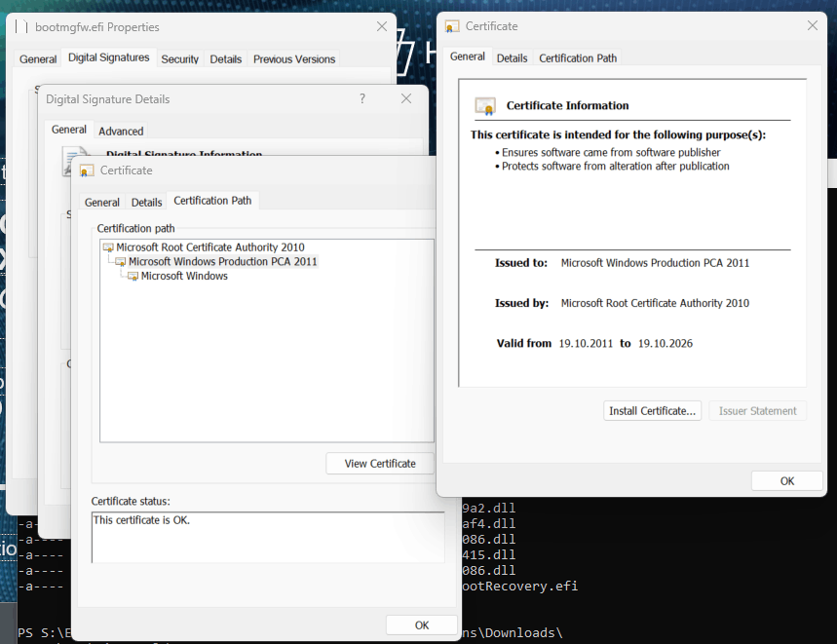Click Issued by value Microsoft Root Certificate Authority 2010
Image resolution: width=837 pixels, height=644 pixels.
point(655,303)
